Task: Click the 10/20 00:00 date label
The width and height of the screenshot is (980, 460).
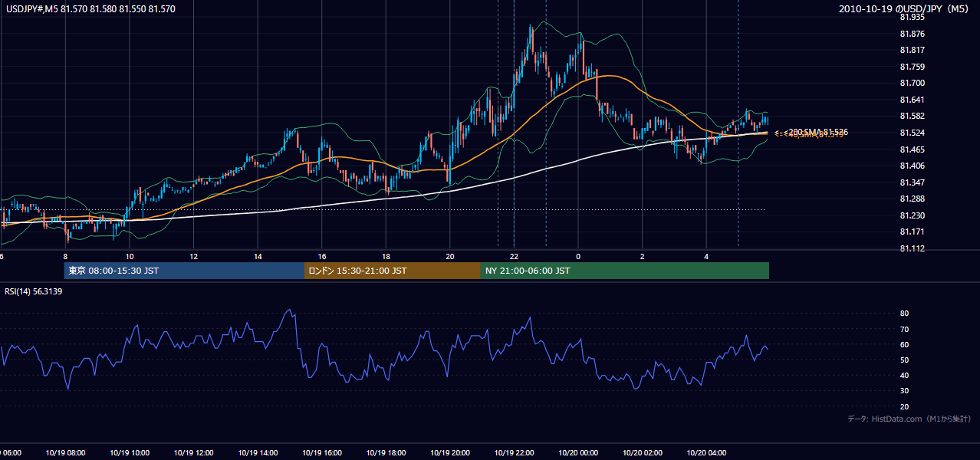Action: (x=578, y=453)
